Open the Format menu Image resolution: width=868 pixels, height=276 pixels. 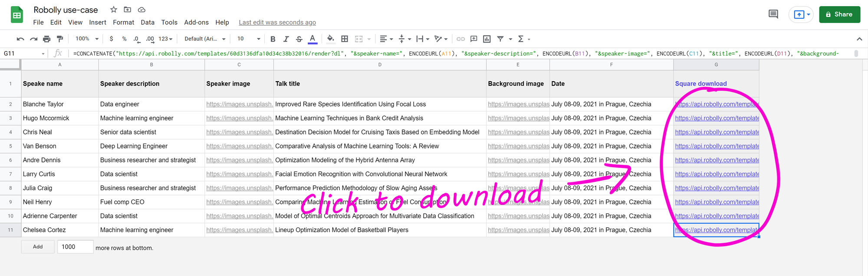click(123, 23)
